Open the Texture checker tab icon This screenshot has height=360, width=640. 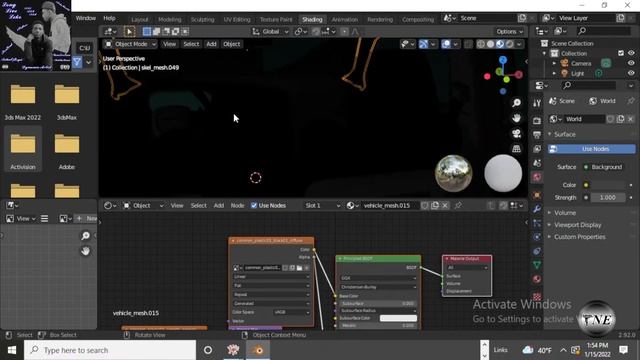pyautogui.click(x=537, y=296)
